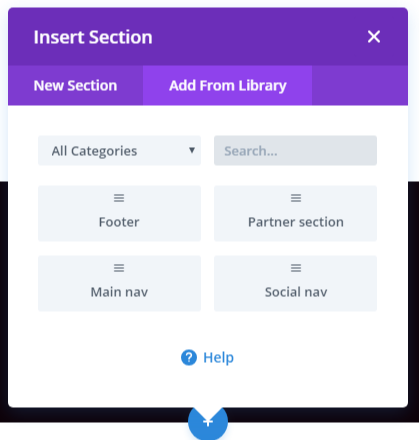Viewport: 419px width, 440px height.
Task: Click the hamburger icon above Social nav
Action: click(x=296, y=268)
